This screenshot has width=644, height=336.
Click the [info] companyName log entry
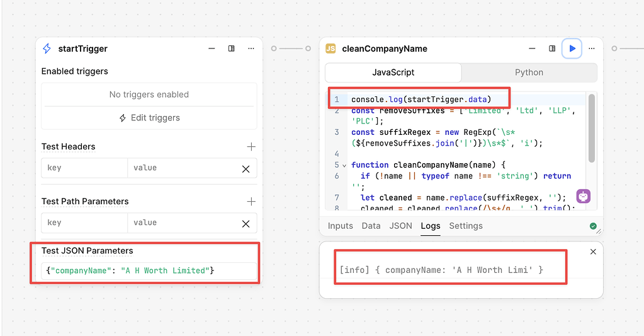441,270
